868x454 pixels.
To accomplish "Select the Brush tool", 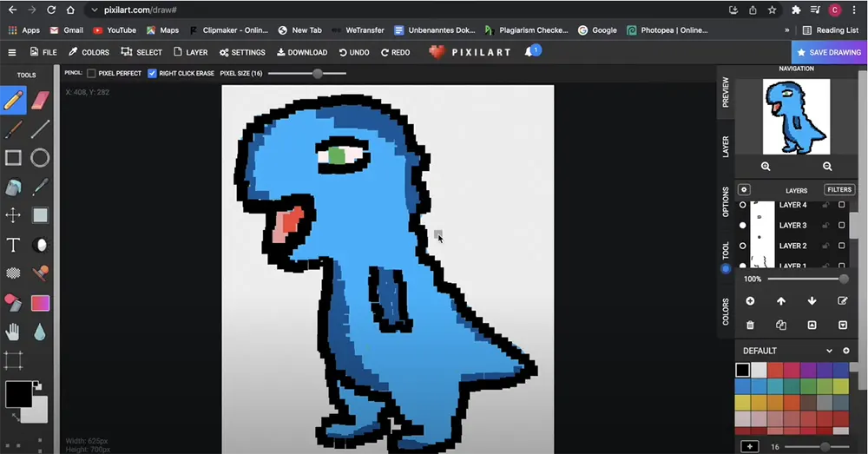I will click(13, 129).
